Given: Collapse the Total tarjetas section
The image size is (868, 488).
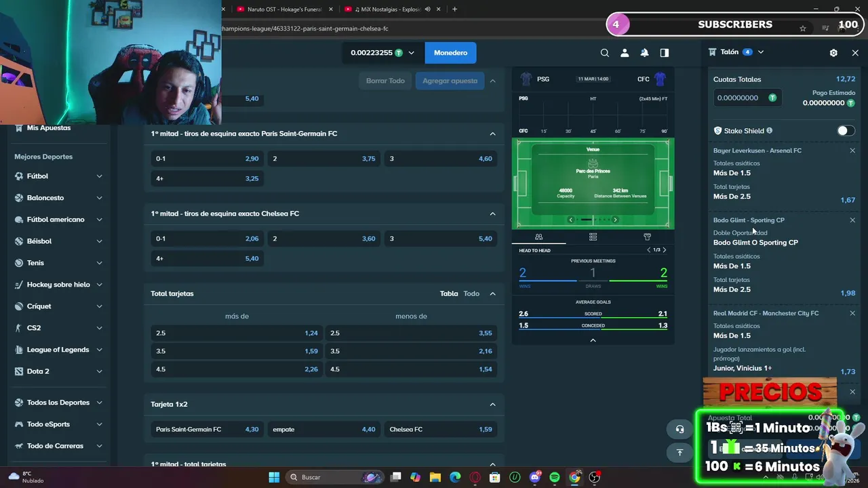Looking at the screenshot, I should [x=492, y=293].
